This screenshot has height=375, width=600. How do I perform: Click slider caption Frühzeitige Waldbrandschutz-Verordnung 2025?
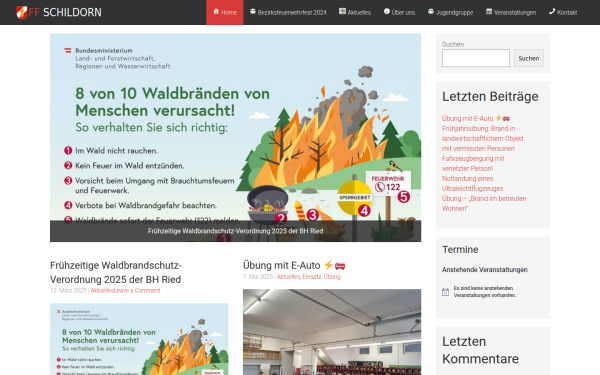point(235,231)
